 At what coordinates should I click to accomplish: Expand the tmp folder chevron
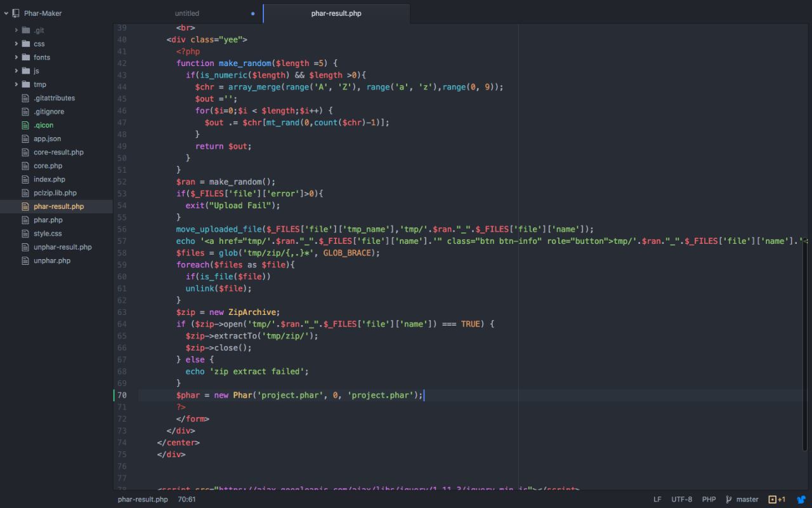coord(16,84)
